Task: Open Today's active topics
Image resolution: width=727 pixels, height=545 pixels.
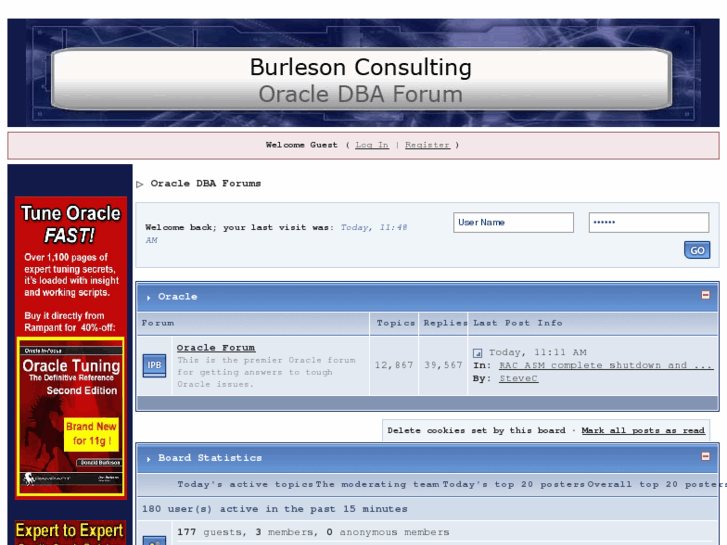Action: [x=245, y=484]
